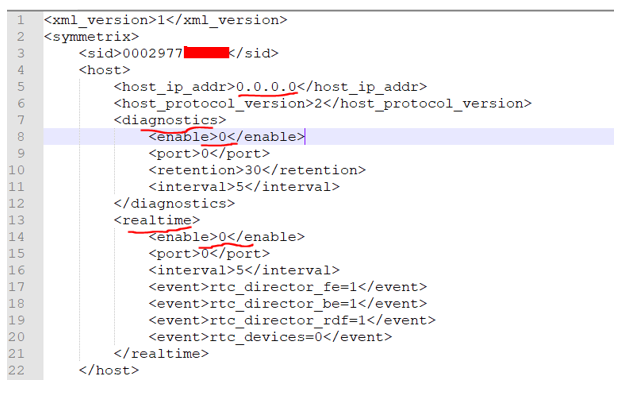Select line number 3 in the gutter

(x=20, y=53)
